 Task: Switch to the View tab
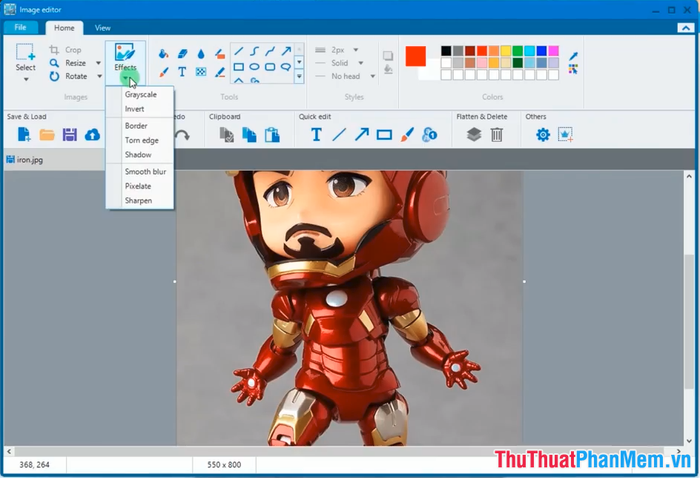pos(102,28)
